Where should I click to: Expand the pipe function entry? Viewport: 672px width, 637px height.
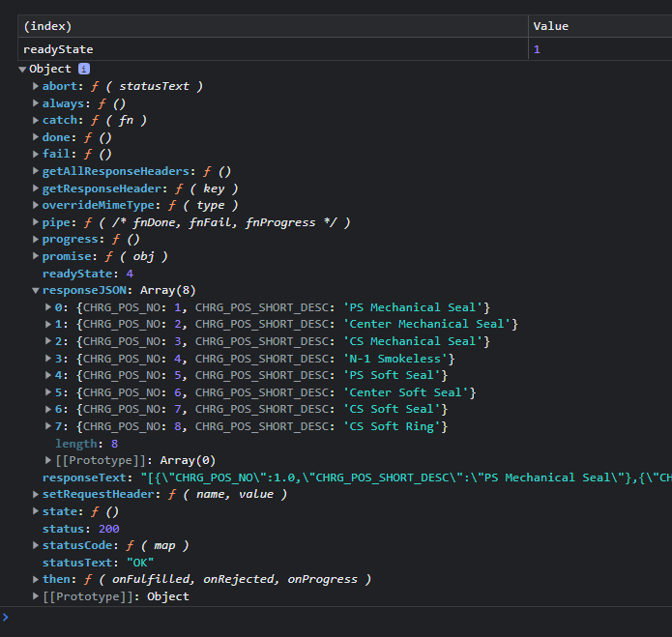[x=36, y=222]
